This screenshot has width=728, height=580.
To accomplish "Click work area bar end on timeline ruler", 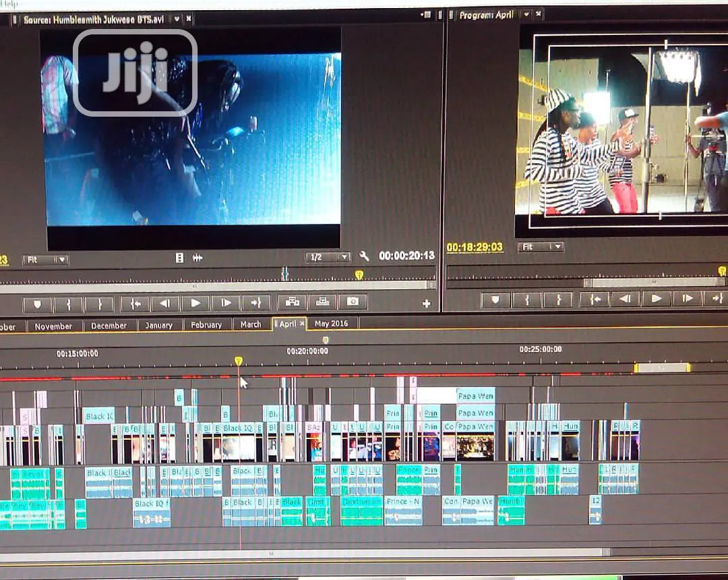I will click(x=688, y=368).
